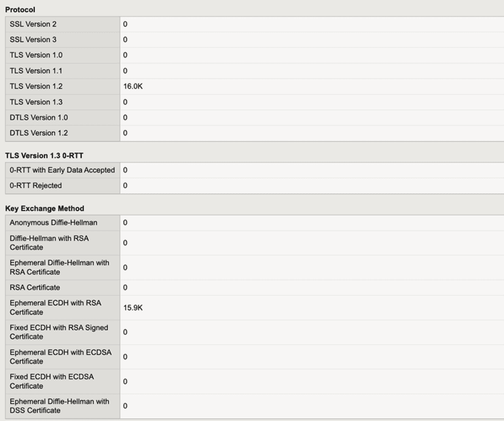Select the SSL Version 2 row label

(x=33, y=24)
